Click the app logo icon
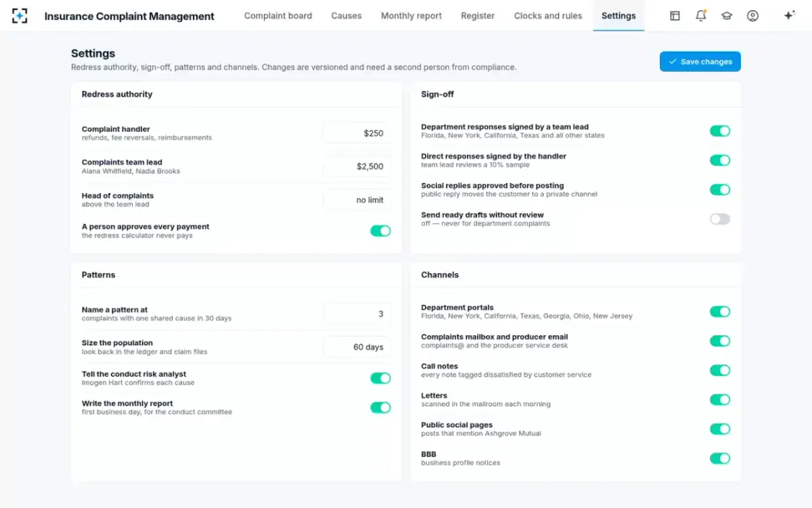The image size is (812, 508). (20, 16)
